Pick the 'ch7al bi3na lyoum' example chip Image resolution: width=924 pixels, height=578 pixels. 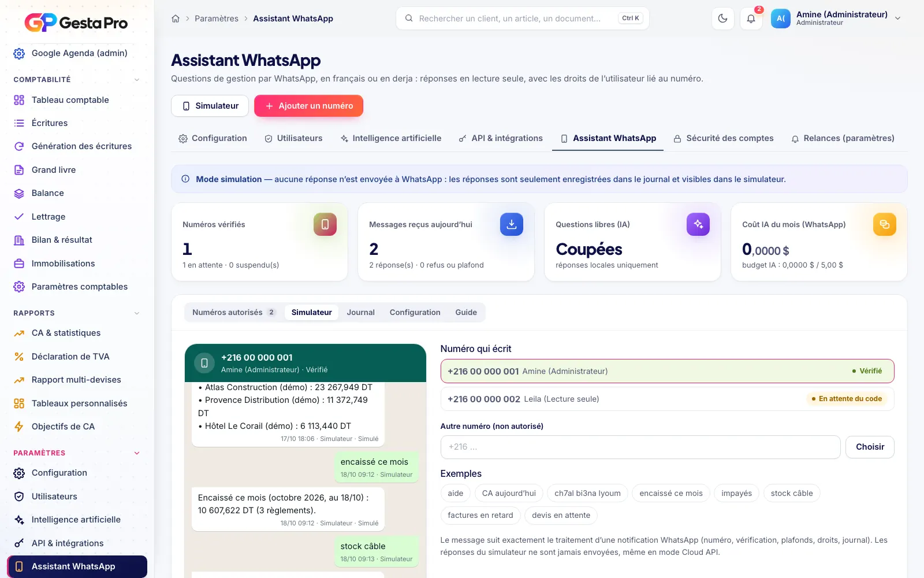587,493
